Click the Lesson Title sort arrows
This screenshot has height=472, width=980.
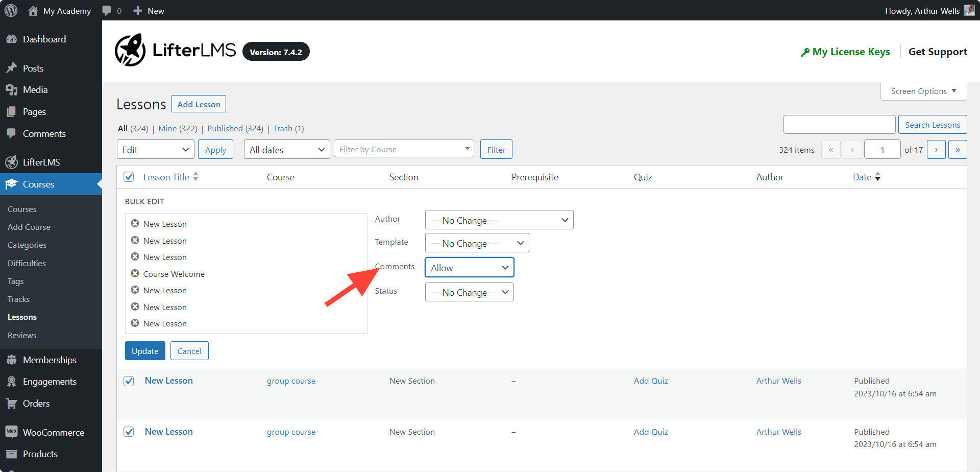click(x=195, y=177)
